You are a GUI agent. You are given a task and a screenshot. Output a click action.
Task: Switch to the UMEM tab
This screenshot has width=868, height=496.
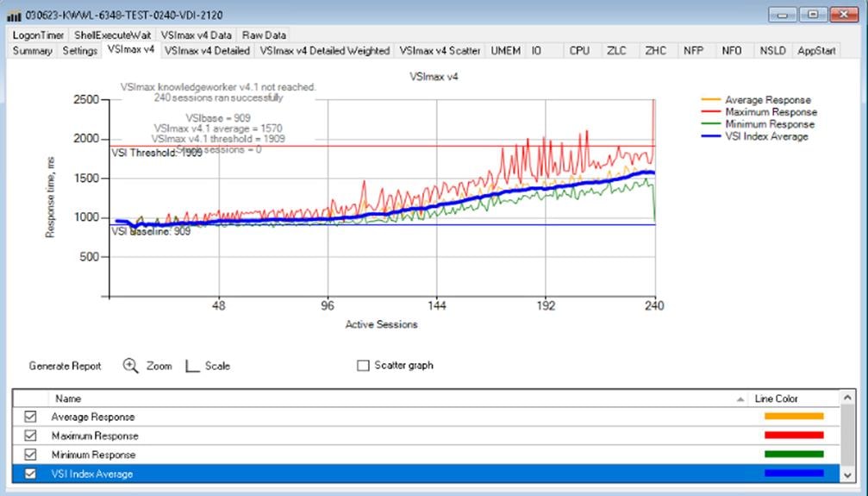tap(505, 51)
